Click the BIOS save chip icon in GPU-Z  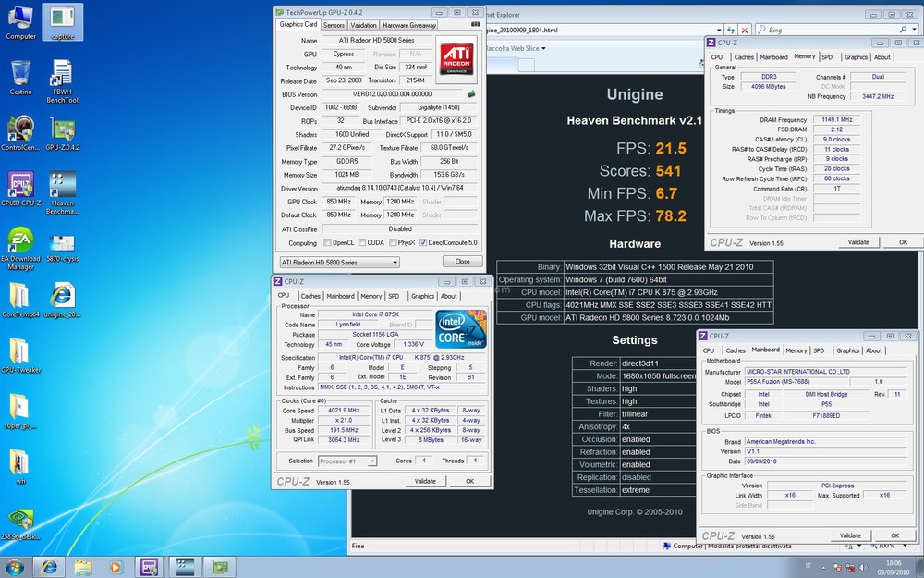coord(471,93)
